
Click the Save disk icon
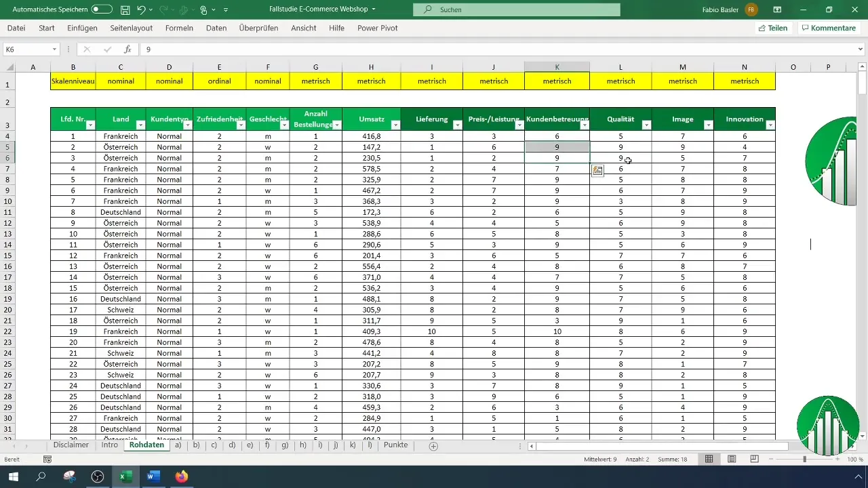click(x=125, y=9)
